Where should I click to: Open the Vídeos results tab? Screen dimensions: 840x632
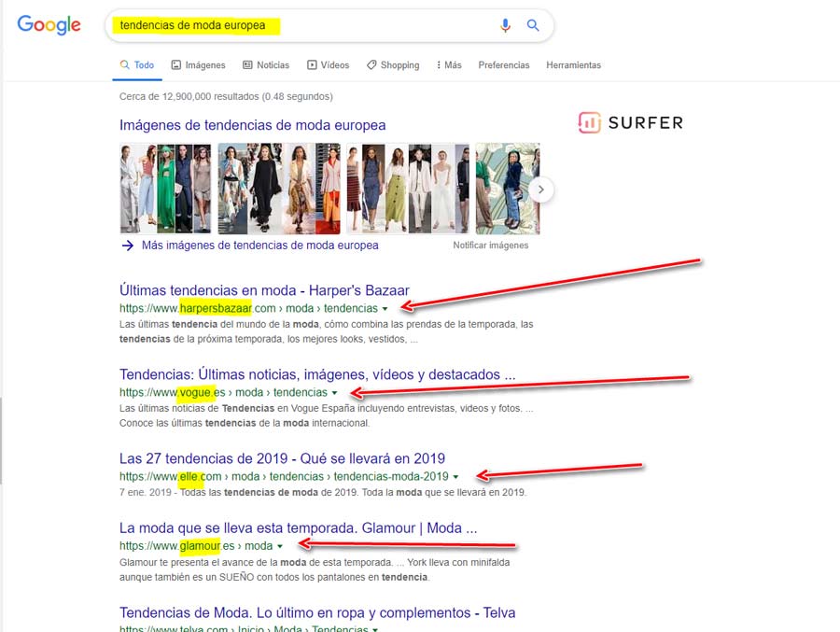point(328,64)
